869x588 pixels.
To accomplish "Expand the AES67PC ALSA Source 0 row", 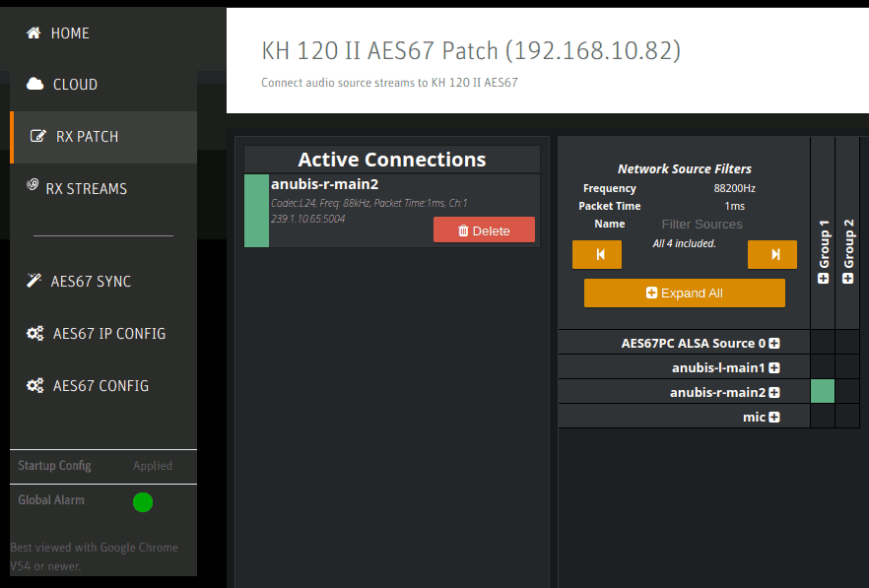I will (774, 343).
